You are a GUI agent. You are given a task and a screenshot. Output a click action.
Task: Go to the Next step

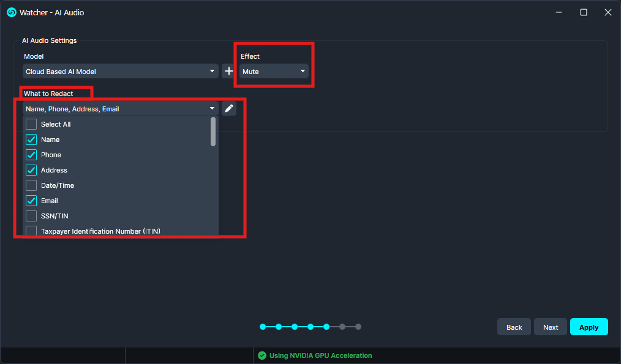(x=550, y=327)
